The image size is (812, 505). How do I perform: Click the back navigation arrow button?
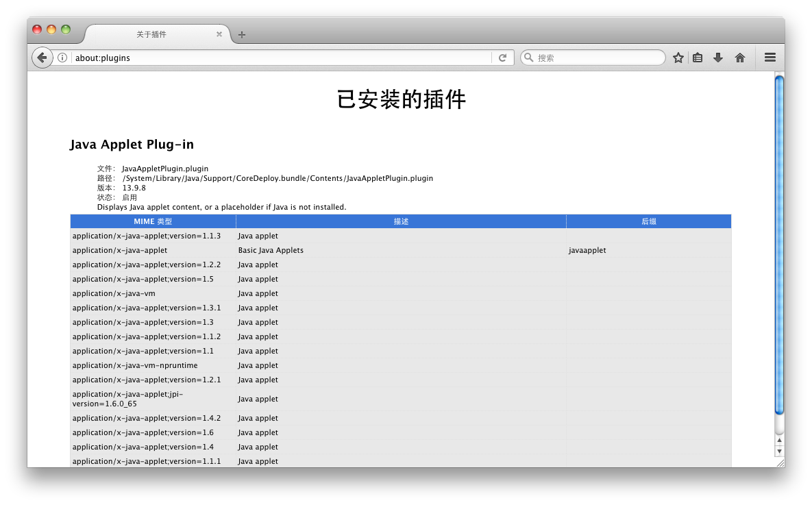coord(42,58)
